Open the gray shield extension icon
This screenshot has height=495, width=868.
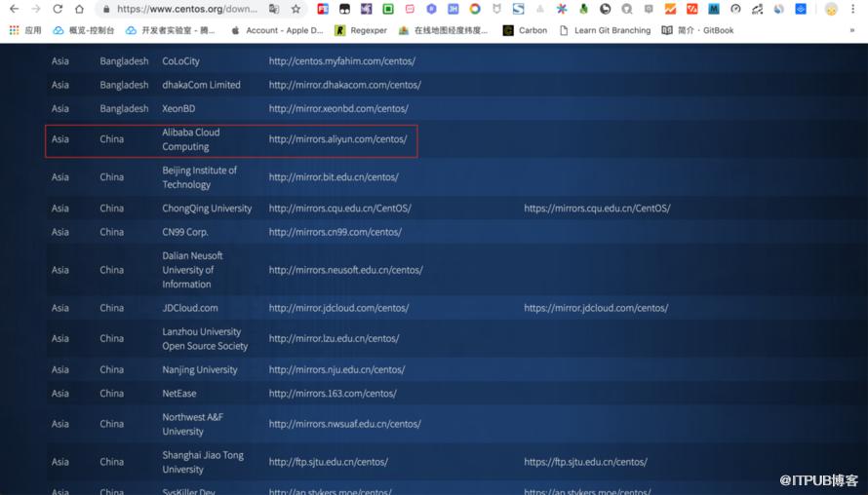(496, 9)
